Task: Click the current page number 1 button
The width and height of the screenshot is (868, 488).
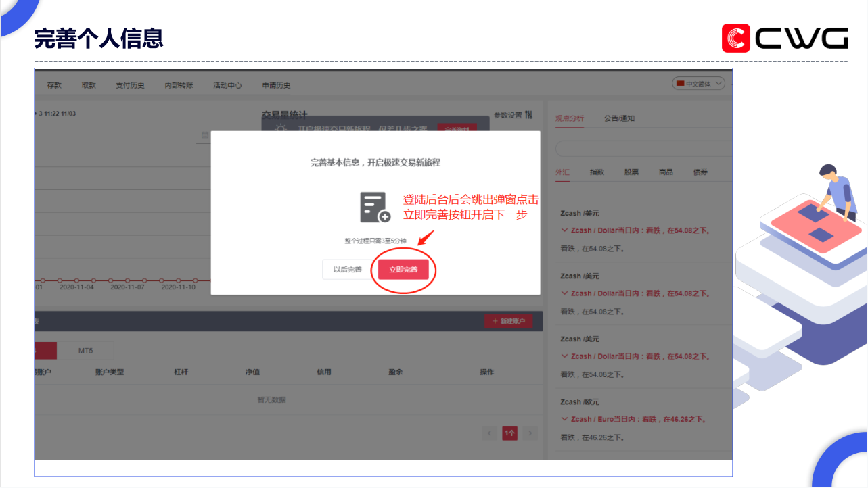Action: pos(509,433)
